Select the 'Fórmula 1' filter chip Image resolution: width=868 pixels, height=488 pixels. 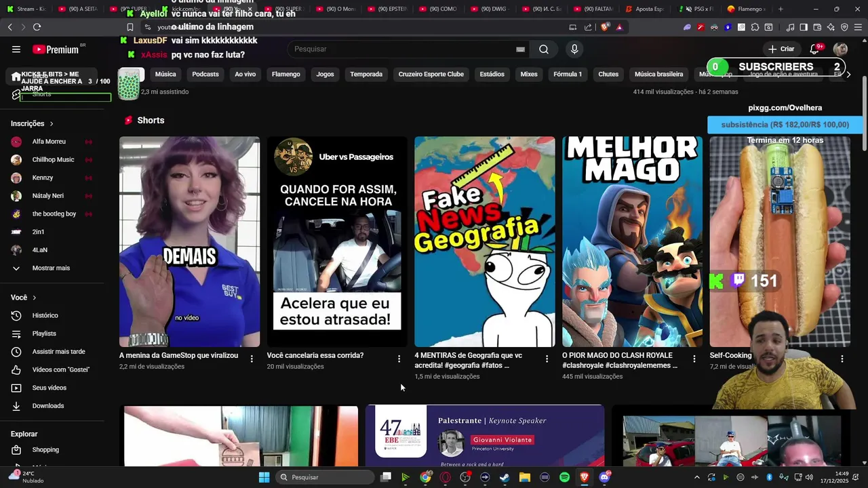click(x=568, y=75)
